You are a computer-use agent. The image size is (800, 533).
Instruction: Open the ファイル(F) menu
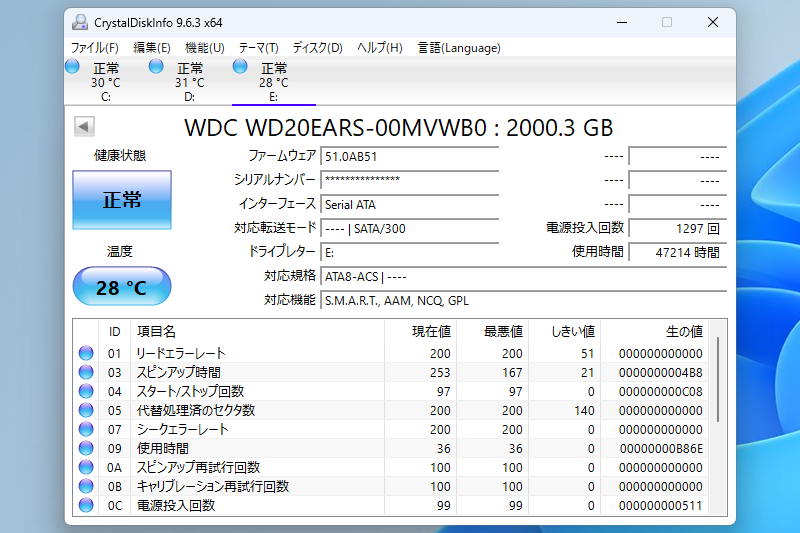(94, 48)
